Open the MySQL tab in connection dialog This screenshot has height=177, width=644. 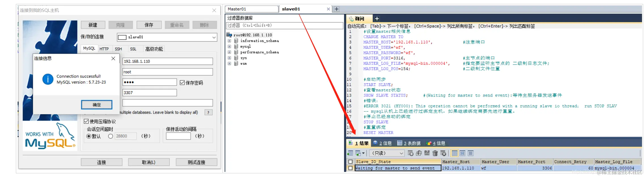(x=89, y=49)
